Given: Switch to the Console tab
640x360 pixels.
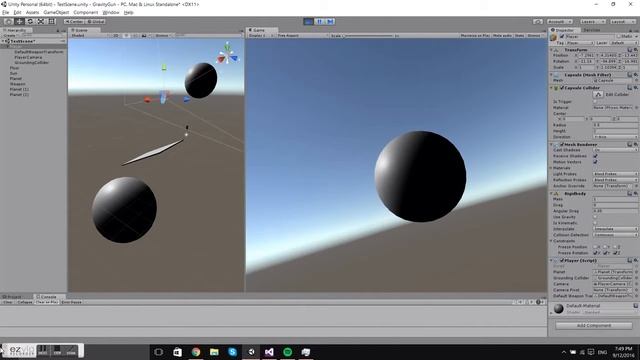Looking at the screenshot, I should 48,297.
